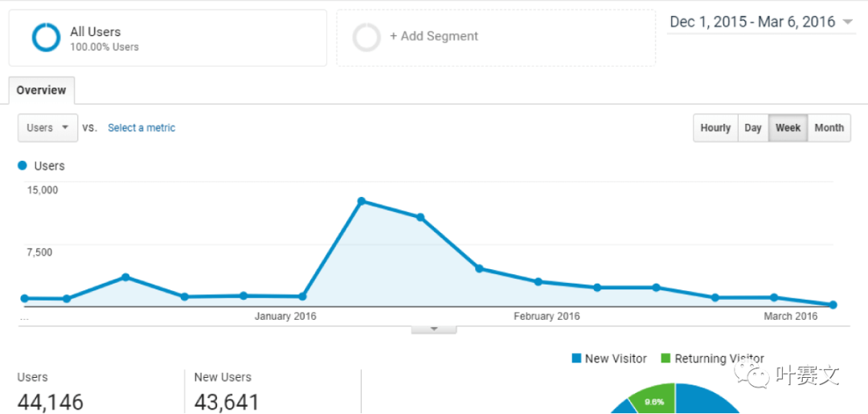Click the 7,500 y-axis label
Image resolution: width=868 pixels, height=414 pixels.
[x=39, y=252]
